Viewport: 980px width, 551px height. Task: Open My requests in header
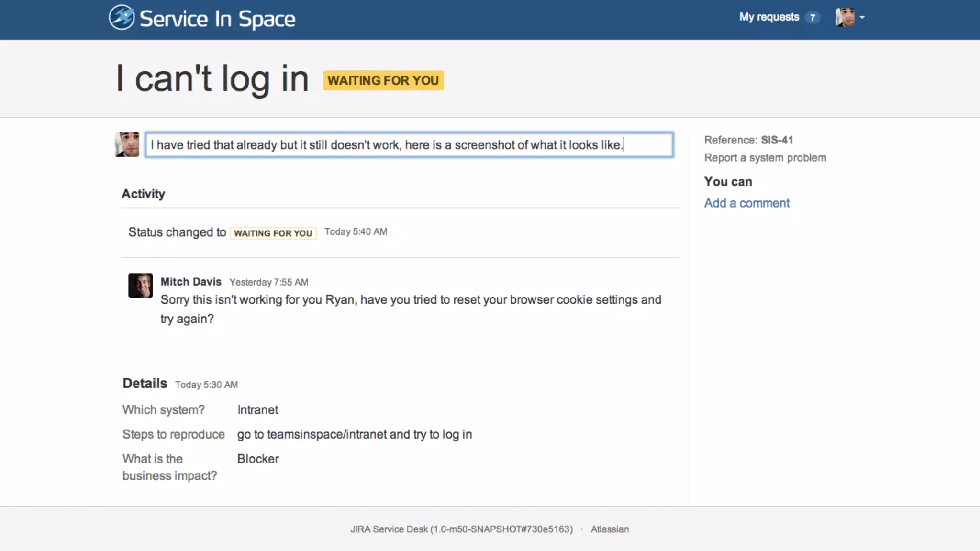coord(769,17)
